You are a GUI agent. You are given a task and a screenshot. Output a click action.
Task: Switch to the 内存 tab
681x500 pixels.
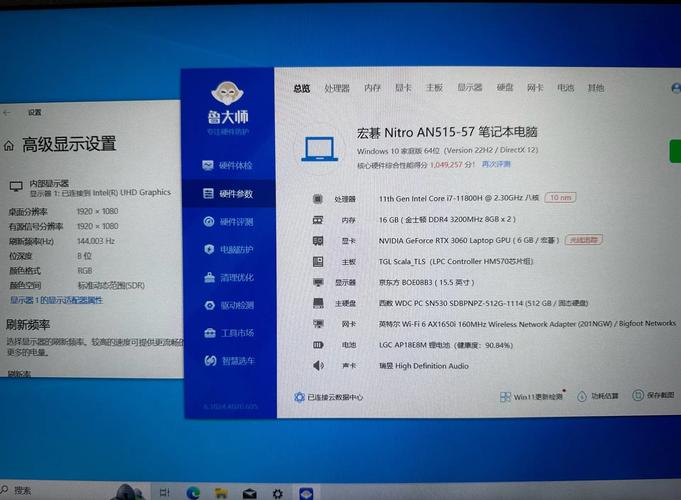coord(372,88)
